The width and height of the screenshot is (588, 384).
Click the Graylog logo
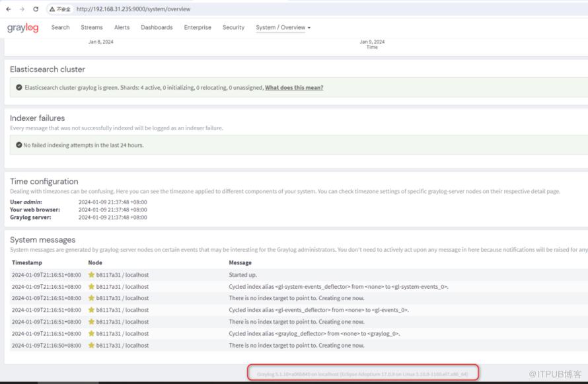[x=23, y=28]
